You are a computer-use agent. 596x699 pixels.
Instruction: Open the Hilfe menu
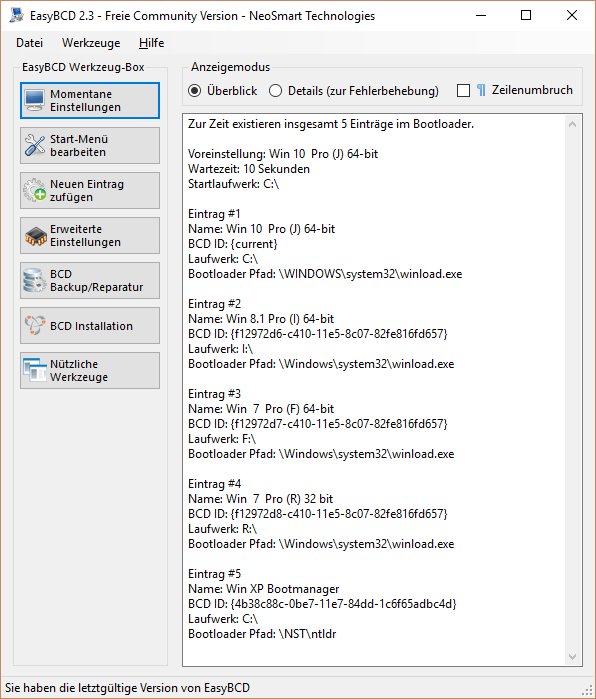(x=152, y=43)
